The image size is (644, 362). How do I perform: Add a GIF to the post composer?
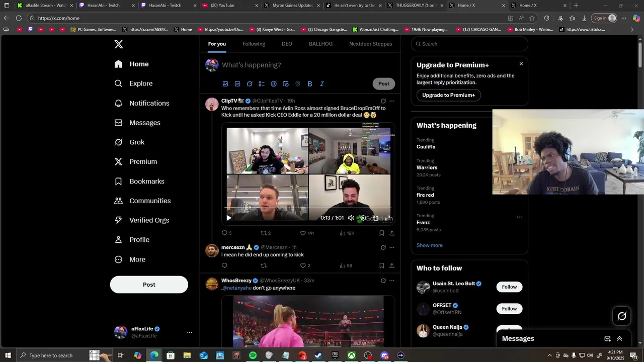click(237, 84)
